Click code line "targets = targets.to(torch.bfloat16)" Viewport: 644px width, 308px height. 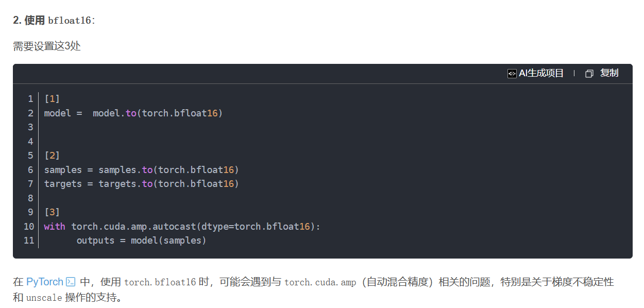pyautogui.click(x=142, y=183)
